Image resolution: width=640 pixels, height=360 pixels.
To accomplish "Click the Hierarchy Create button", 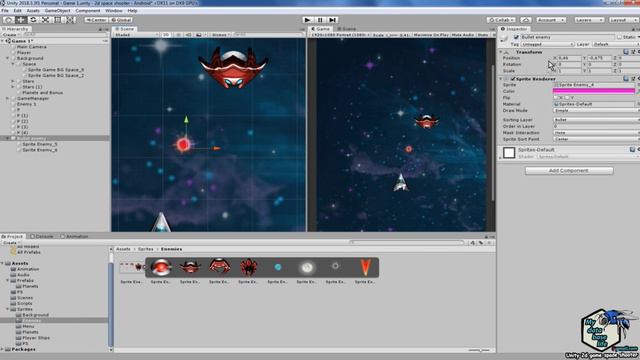I will pos(11,35).
